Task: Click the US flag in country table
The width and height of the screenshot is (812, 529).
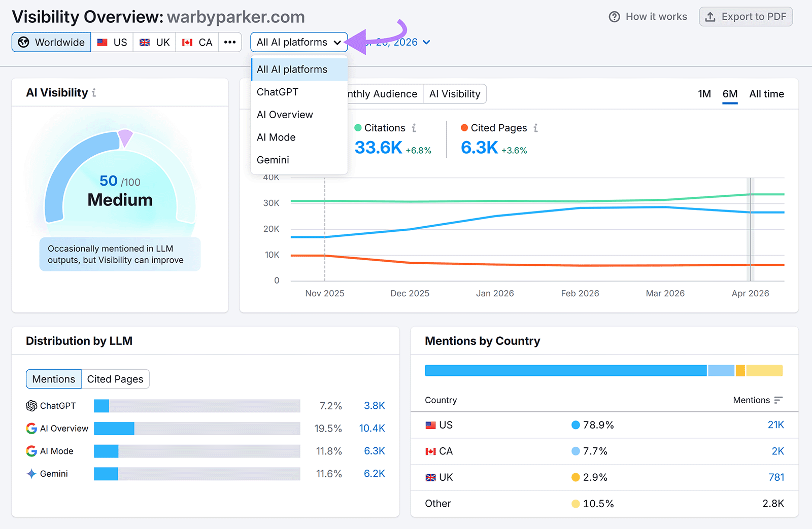Action: [x=430, y=425]
